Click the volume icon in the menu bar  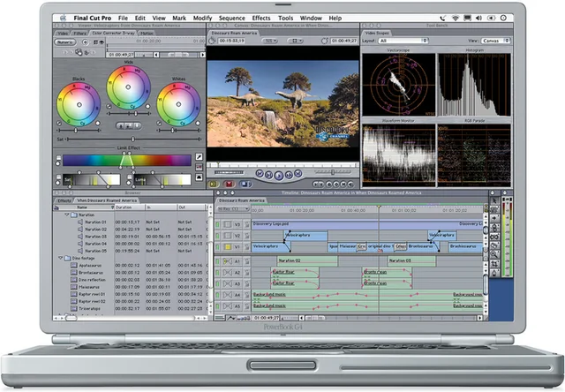pyautogui.click(x=478, y=18)
